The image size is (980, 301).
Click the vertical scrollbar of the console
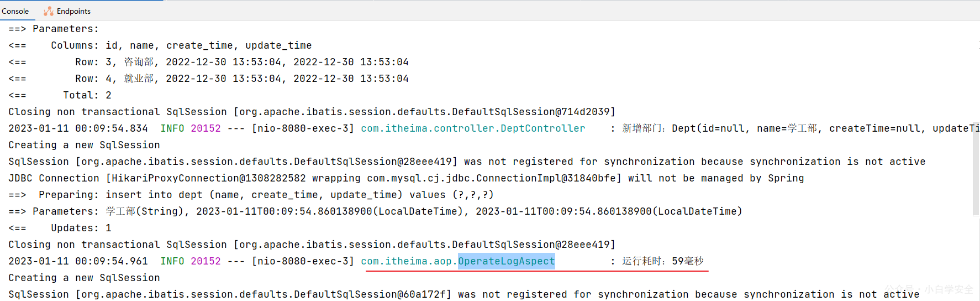tap(976, 169)
